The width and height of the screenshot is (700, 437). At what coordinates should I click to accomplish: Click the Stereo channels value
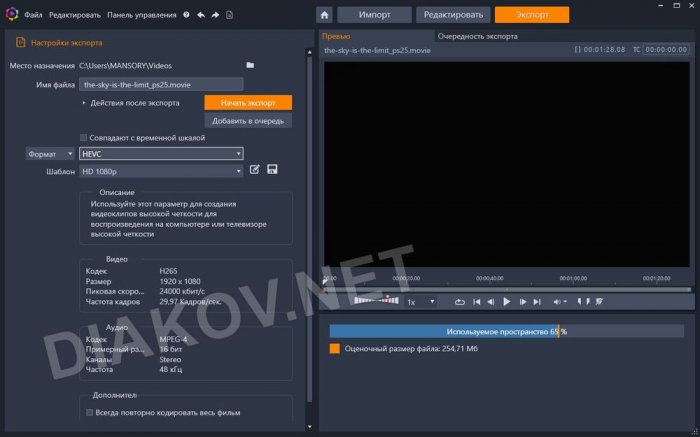click(170, 359)
